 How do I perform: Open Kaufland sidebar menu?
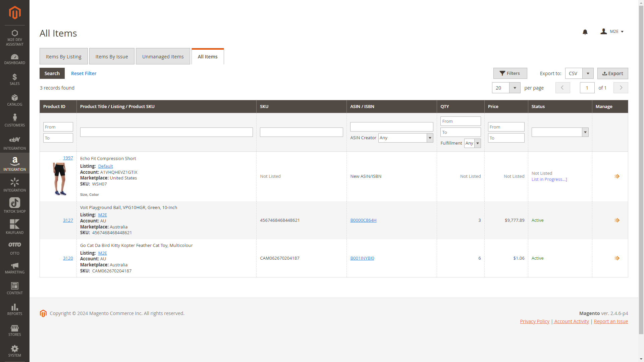(15, 226)
